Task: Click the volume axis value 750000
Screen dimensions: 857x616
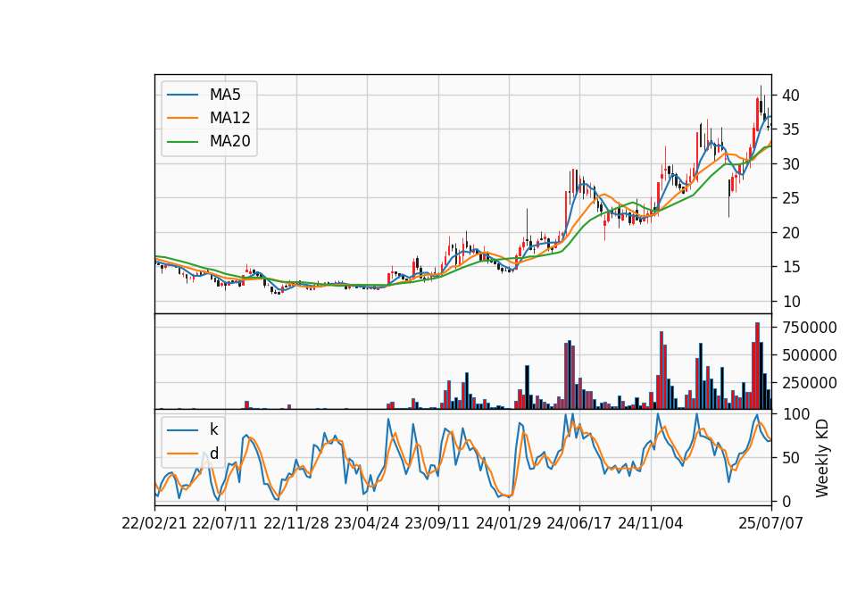Action: [809, 328]
